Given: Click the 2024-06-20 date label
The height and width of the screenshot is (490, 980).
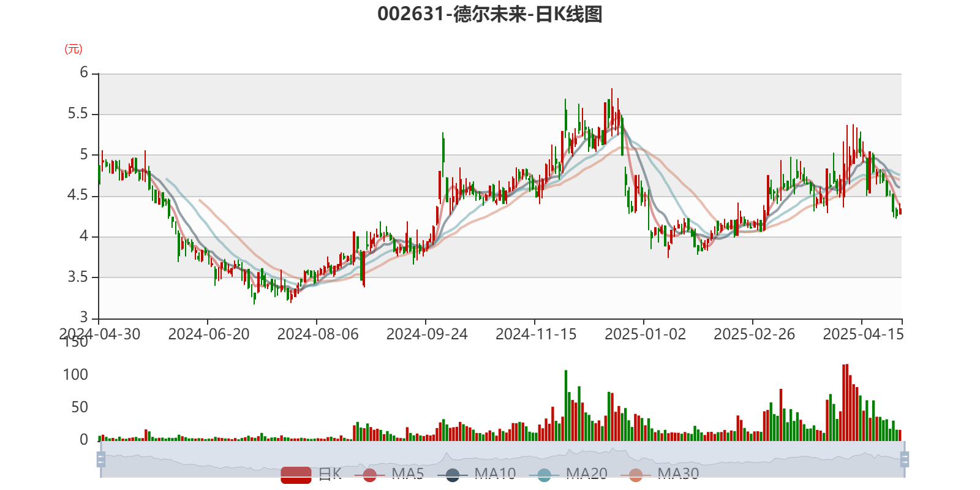Looking at the screenshot, I should tap(209, 334).
